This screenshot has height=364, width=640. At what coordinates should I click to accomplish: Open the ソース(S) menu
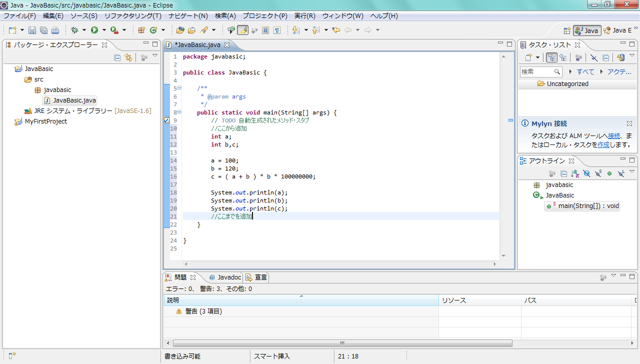pos(83,16)
